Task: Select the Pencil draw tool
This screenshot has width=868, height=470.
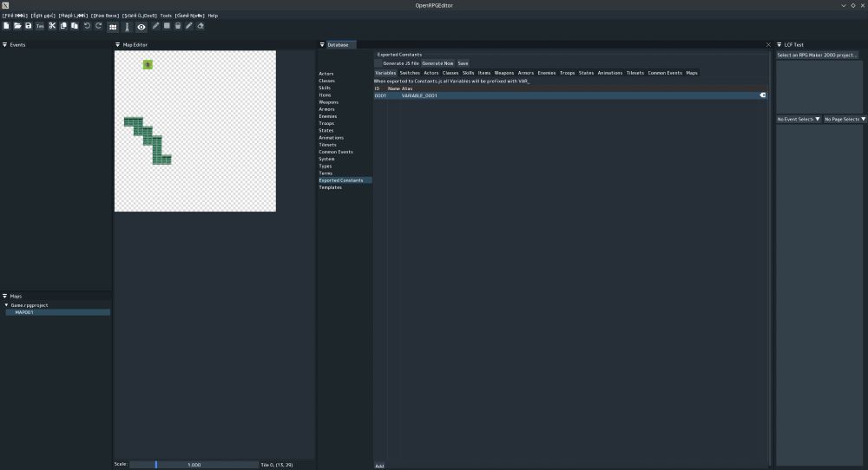Action: tap(155, 25)
